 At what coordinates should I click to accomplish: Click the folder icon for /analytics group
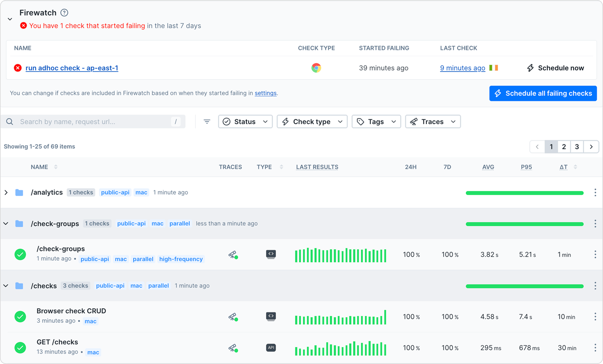tap(19, 192)
